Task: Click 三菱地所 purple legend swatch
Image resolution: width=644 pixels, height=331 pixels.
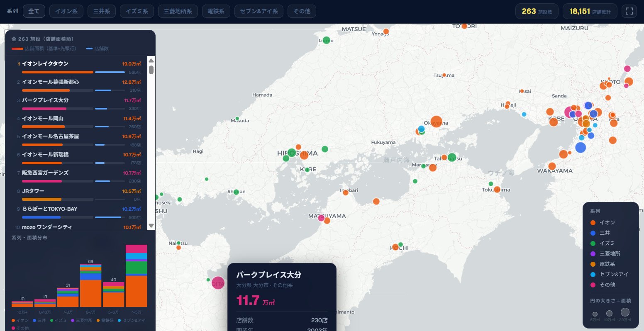Action: [x=593, y=253]
